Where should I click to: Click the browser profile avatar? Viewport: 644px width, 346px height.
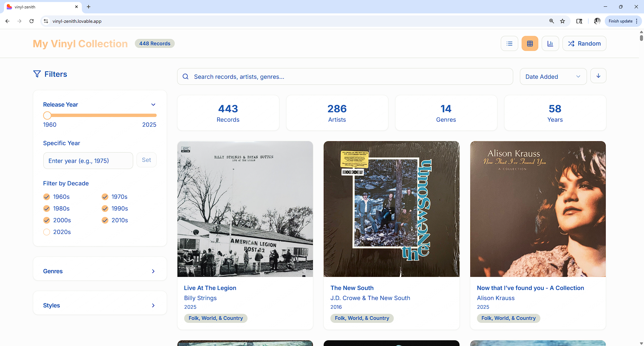(x=597, y=21)
